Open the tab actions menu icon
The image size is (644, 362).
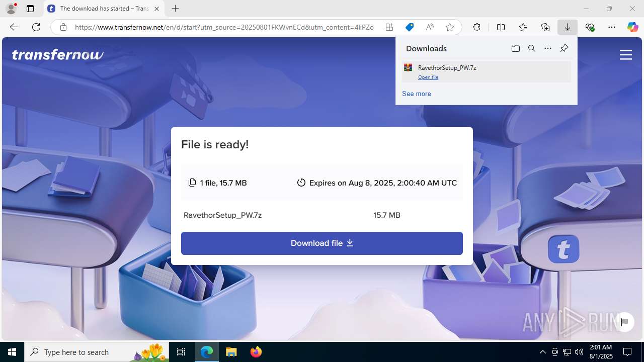[30, 9]
